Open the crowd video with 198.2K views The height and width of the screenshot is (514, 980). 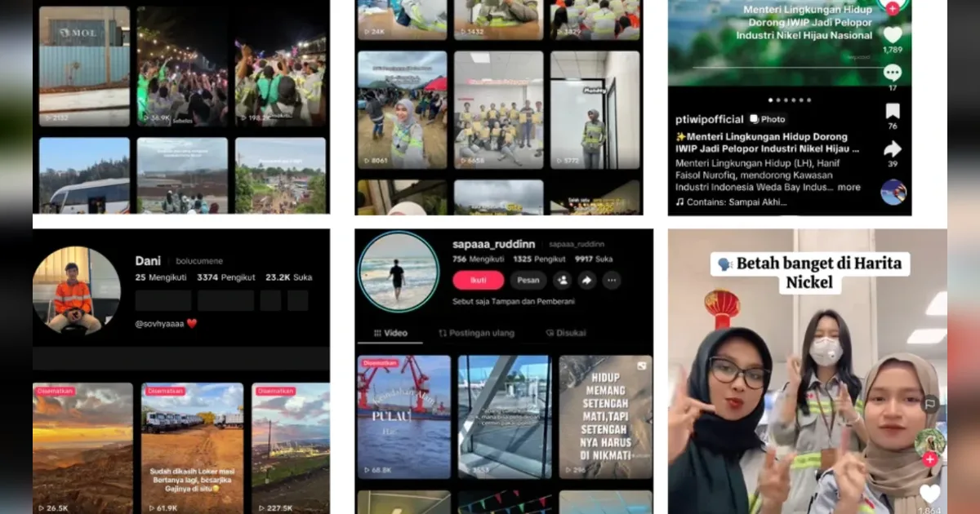click(x=280, y=66)
